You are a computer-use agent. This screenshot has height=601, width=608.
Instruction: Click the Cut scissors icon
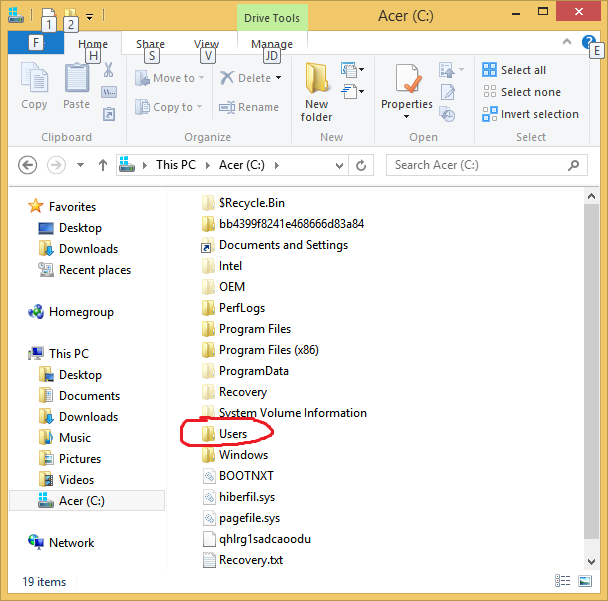108,70
